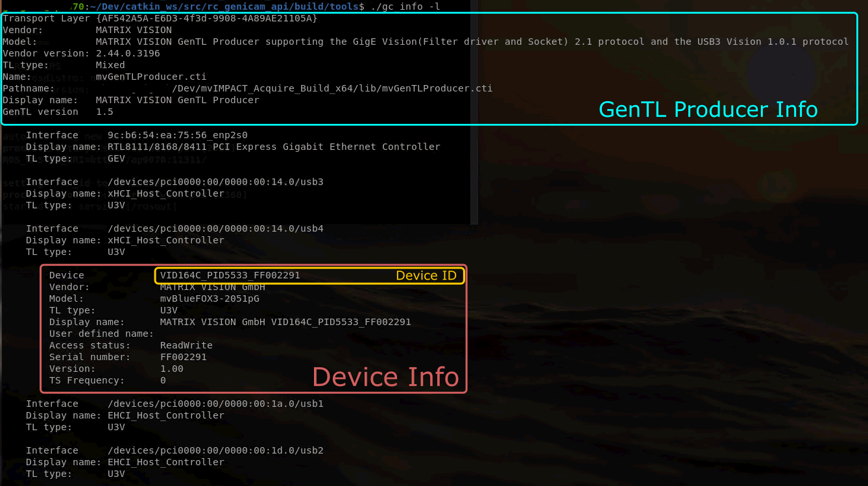The height and width of the screenshot is (486, 868).
Task: Click the Interface path ending in '1a.0/usb1'
Action: 215,404
